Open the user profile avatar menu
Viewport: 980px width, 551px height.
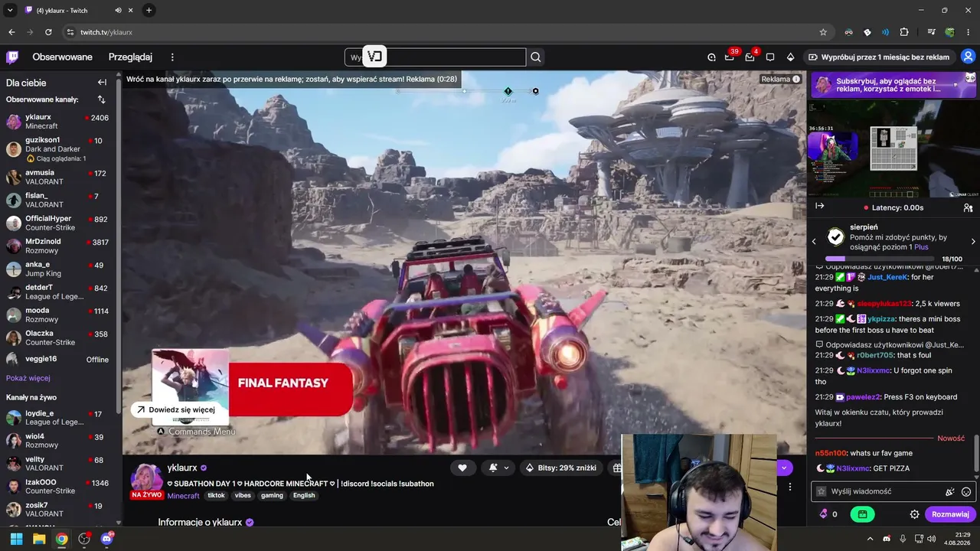[x=969, y=57]
